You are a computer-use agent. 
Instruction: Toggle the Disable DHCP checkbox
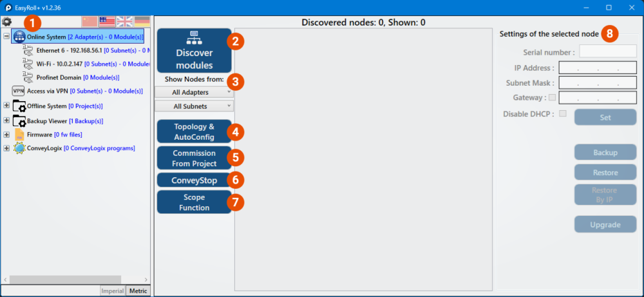point(563,113)
